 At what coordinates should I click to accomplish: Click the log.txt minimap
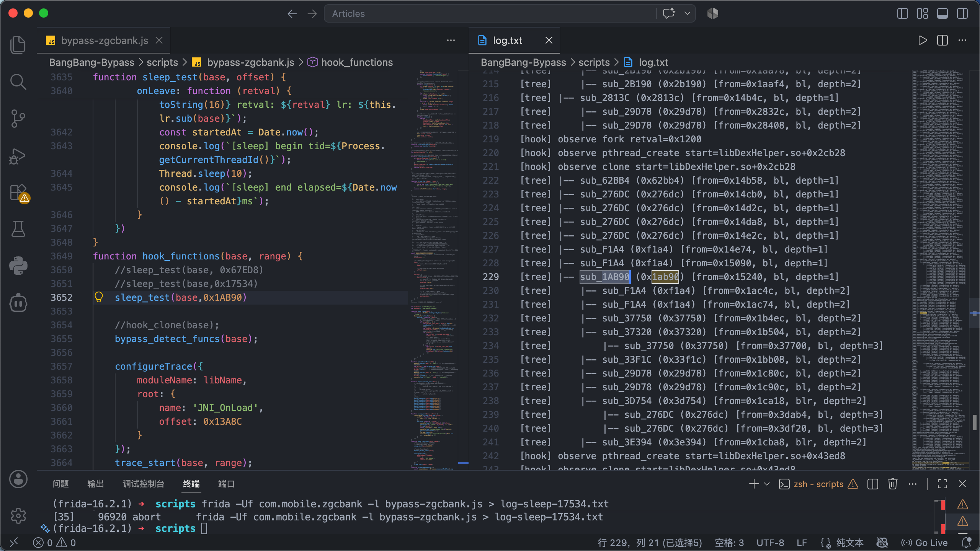tap(940, 270)
